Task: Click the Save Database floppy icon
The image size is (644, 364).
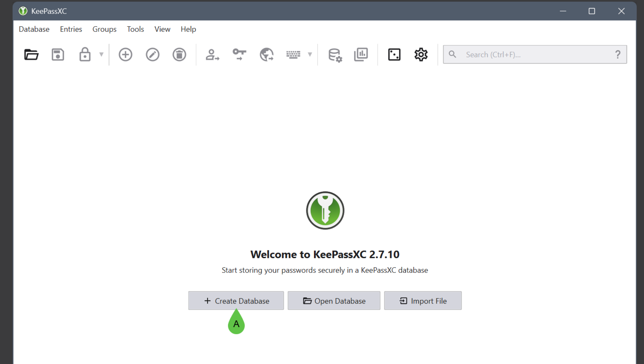Action: tap(58, 54)
